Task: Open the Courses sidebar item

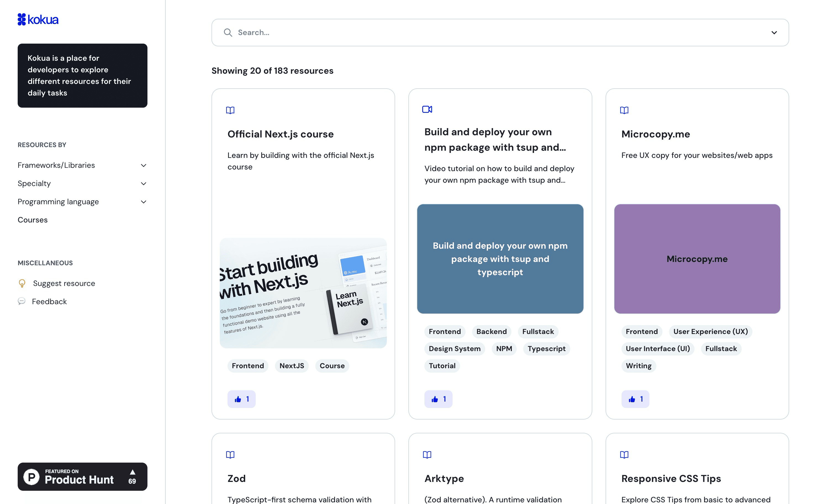Action: pyautogui.click(x=33, y=220)
